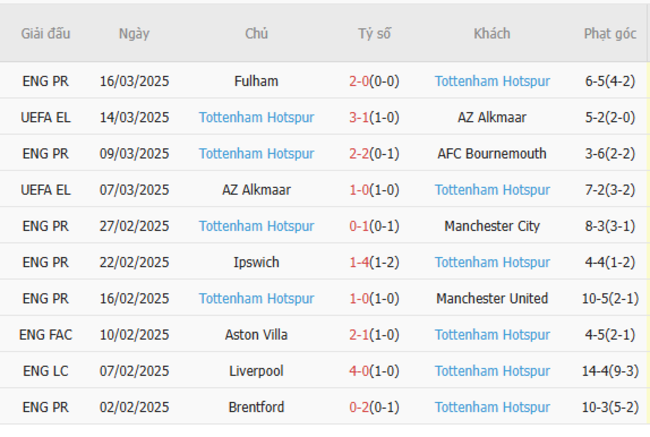Open Manchester City team link
Viewport: 650px width, 437px height.
pos(492,226)
